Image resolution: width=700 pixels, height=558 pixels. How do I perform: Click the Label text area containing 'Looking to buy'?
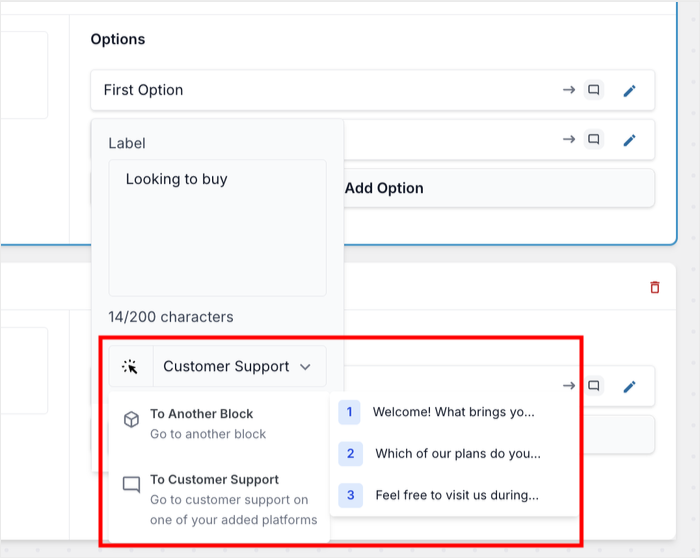217,227
